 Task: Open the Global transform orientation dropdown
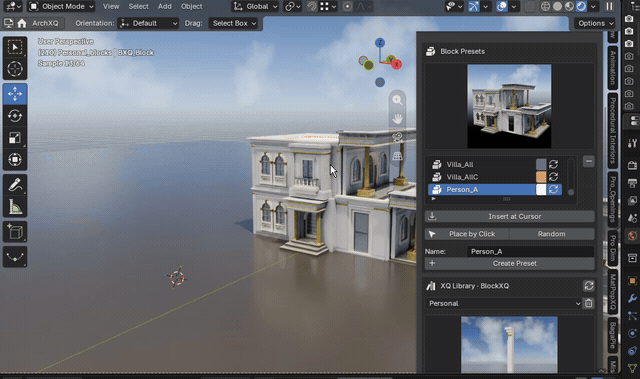[x=255, y=7]
